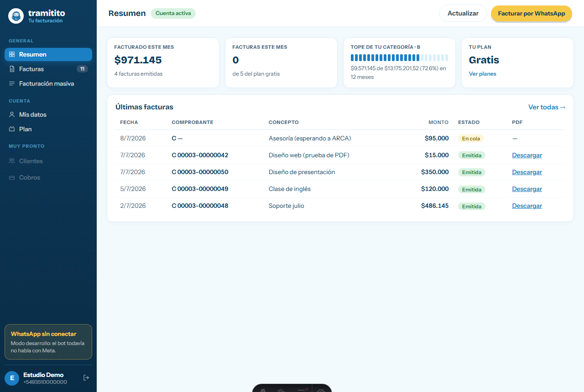Click the Actualizar button
This screenshot has height=392, width=584.
463,13
